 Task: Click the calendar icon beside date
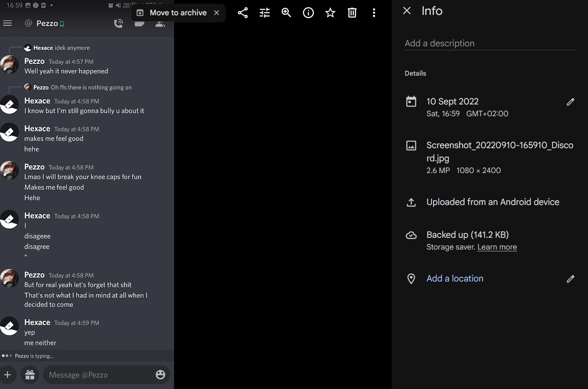[x=411, y=102]
